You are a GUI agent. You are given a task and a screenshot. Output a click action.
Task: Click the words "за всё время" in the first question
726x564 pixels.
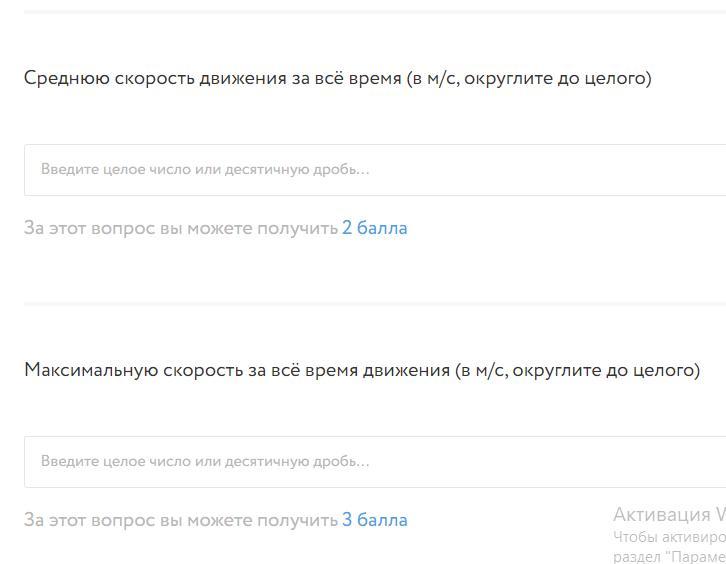pyautogui.click(x=345, y=78)
